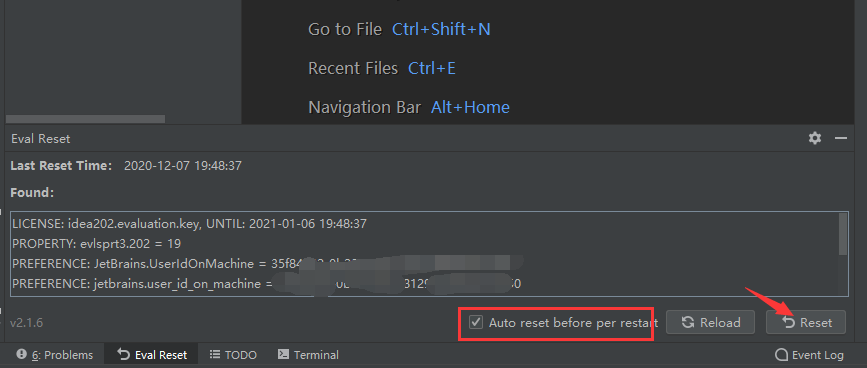Click the Found list vertical scrollbar
The height and width of the screenshot is (368, 867).
[x=843, y=234]
